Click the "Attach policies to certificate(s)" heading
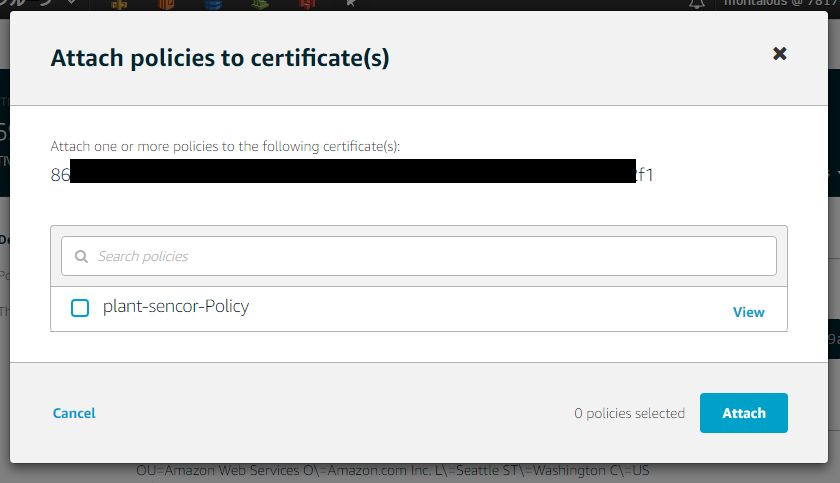 (x=220, y=59)
